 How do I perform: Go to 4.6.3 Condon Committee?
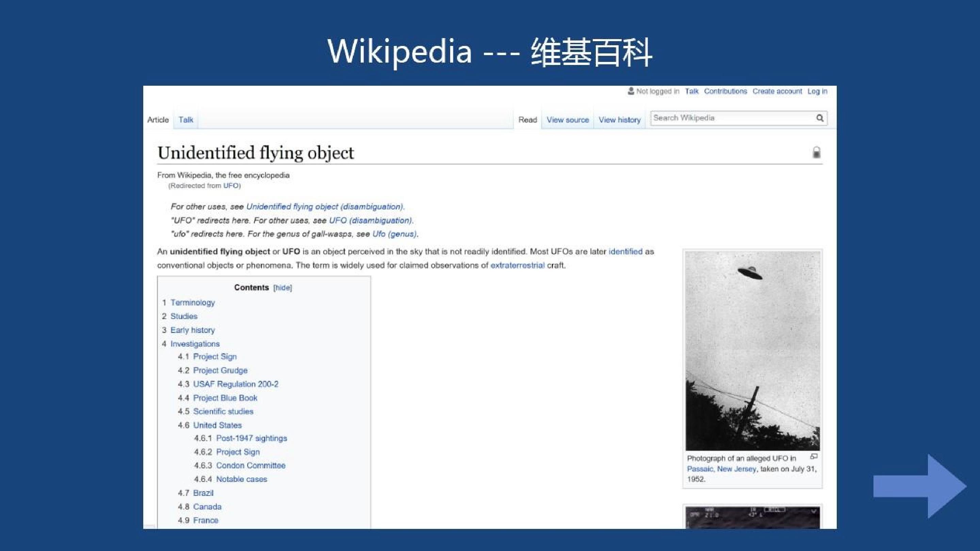(251, 465)
